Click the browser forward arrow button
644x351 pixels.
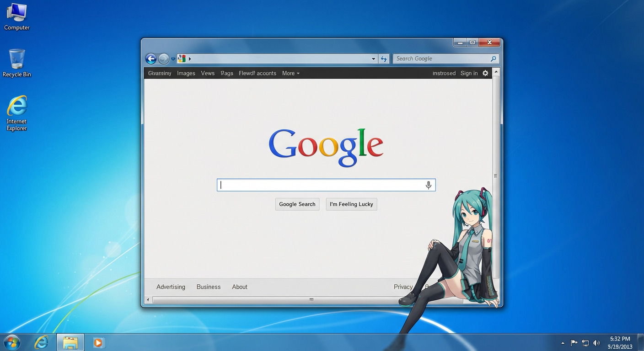point(163,58)
